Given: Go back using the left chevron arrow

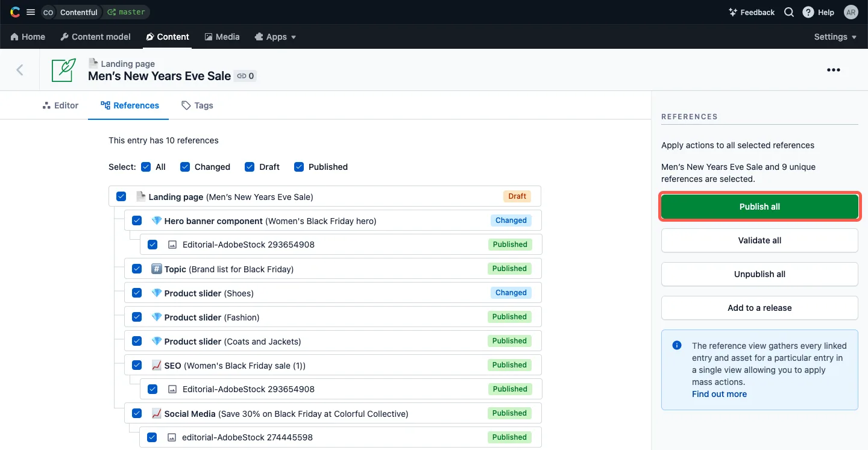Looking at the screenshot, I should [x=20, y=70].
